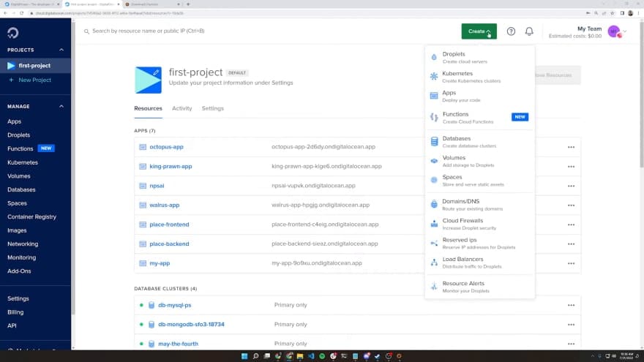644x362 pixels.
Task: Select first-project in the sidebar
Action: (35, 66)
